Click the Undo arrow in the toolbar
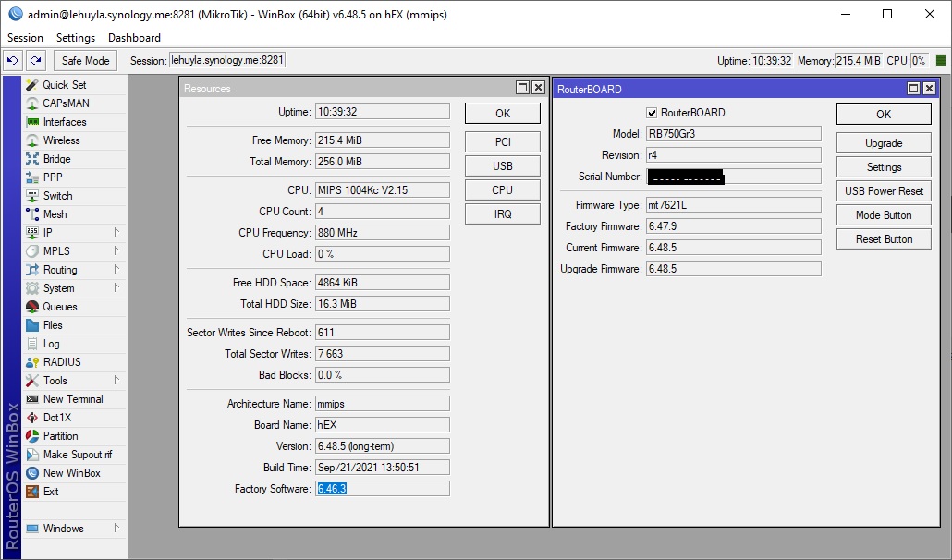Screen dimensions: 952x560 pyautogui.click(x=12, y=59)
